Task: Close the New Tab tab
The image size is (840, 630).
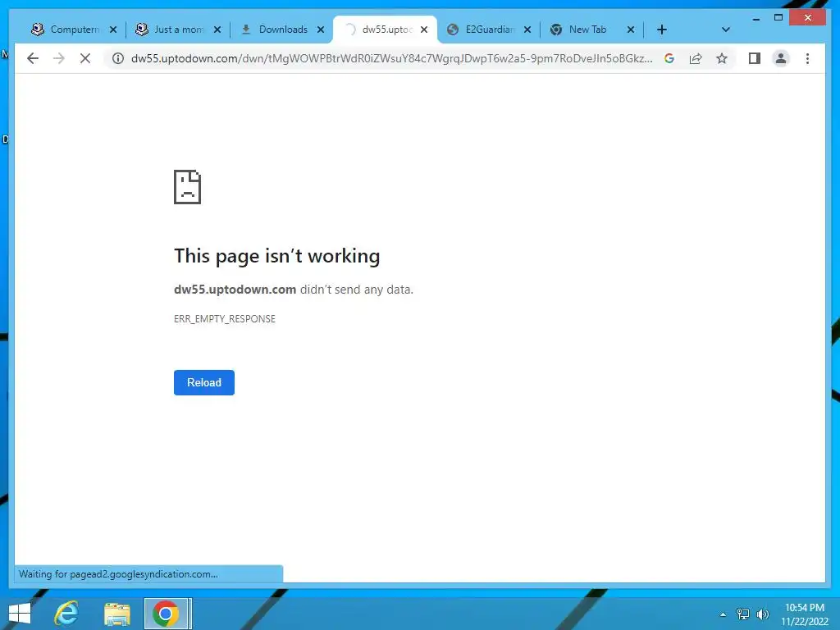Action: point(631,30)
